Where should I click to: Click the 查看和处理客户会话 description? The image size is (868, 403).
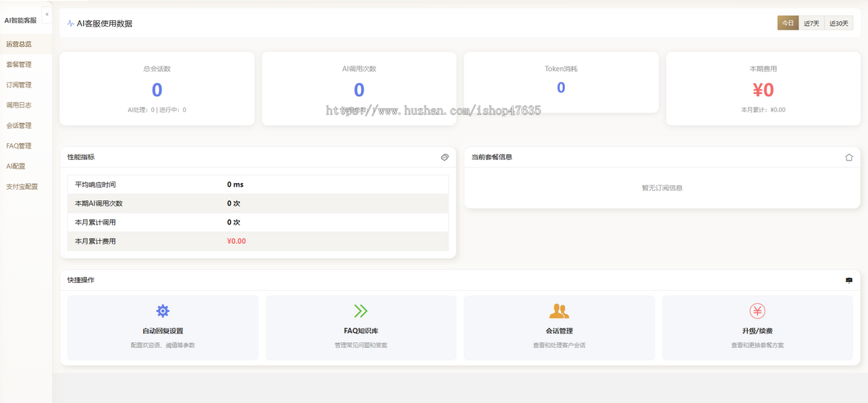pyautogui.click(x=559, y=345)
